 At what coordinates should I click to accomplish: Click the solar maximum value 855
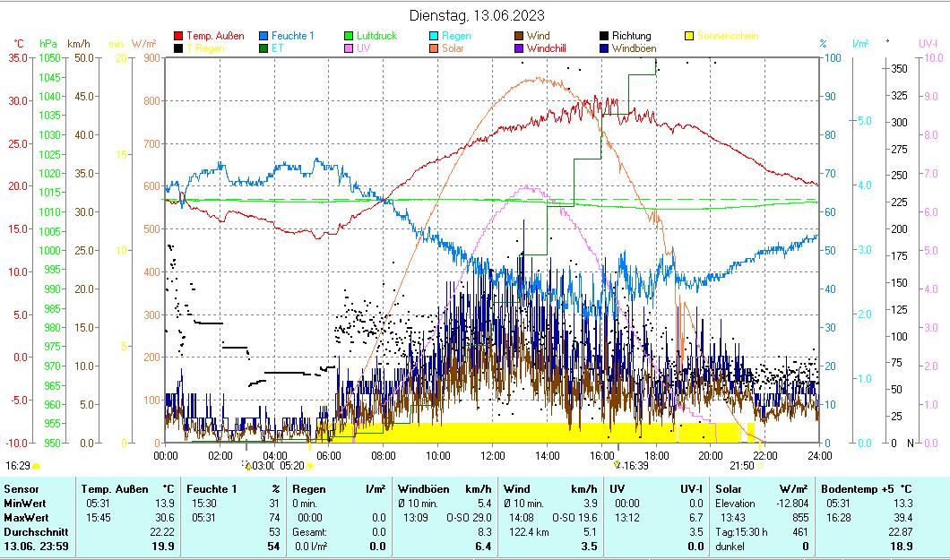(800, 518)
